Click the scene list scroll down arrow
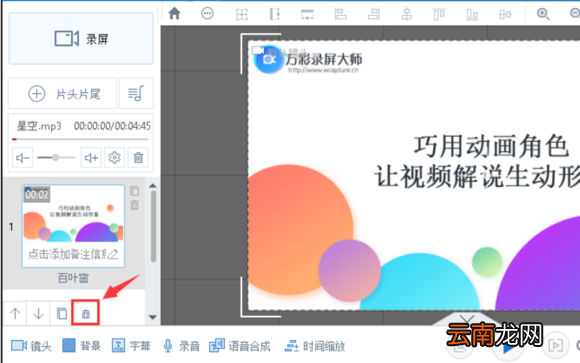580x363 pixels. 153,317
